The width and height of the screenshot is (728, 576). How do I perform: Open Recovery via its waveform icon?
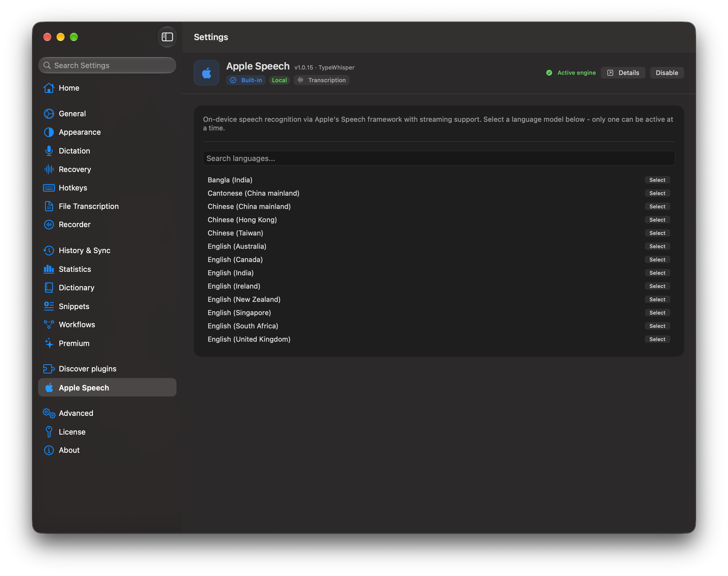[x=49, y=169]
